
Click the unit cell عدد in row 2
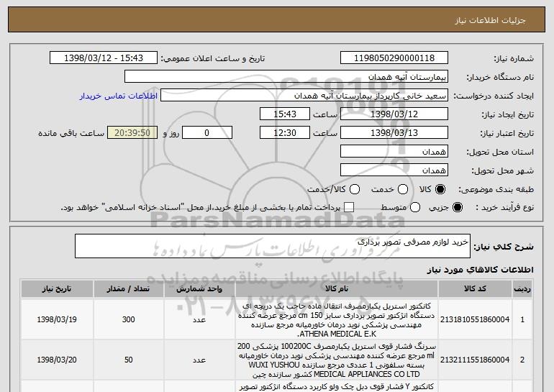point(199,360)
